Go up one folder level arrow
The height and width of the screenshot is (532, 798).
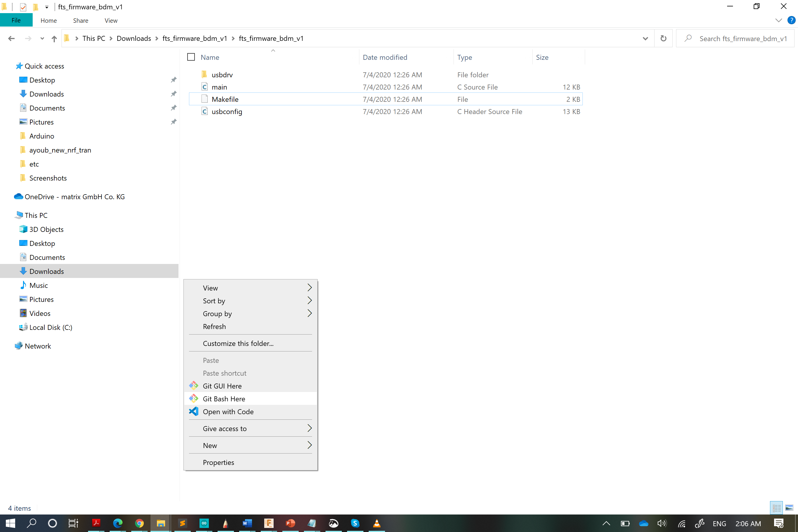[54, 39]
